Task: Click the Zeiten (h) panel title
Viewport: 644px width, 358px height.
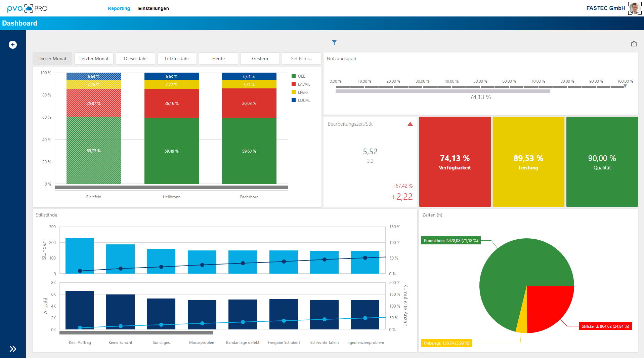Action: [x=432, y=215]
